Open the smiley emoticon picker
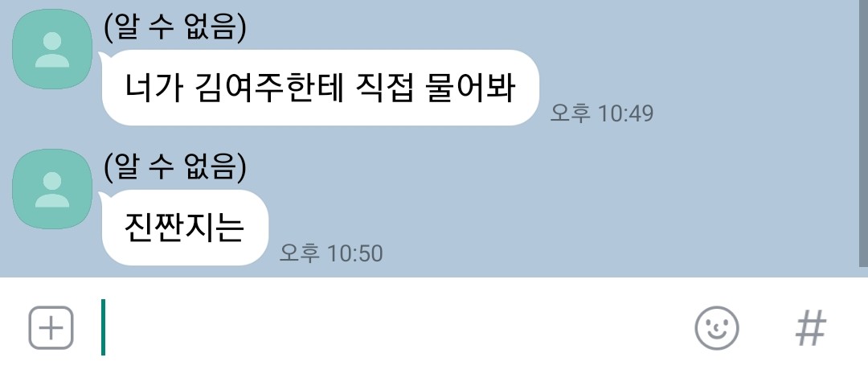The width and height of the screenshot is (868, 374). pyautogui.click(x=717, y=328)
